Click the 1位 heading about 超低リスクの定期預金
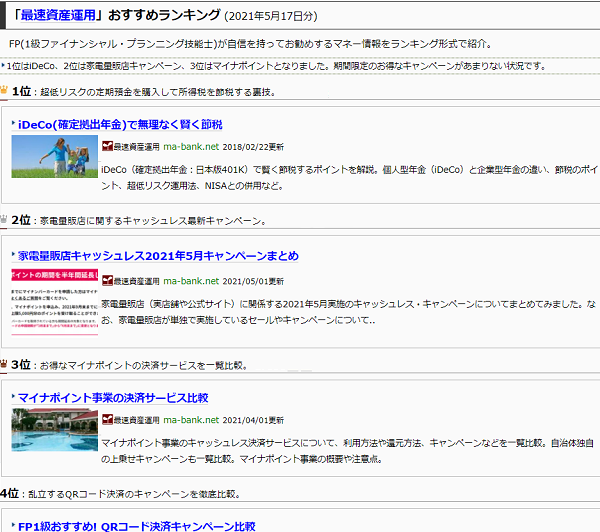The image size is (600, 532). (x=144, y=91)
